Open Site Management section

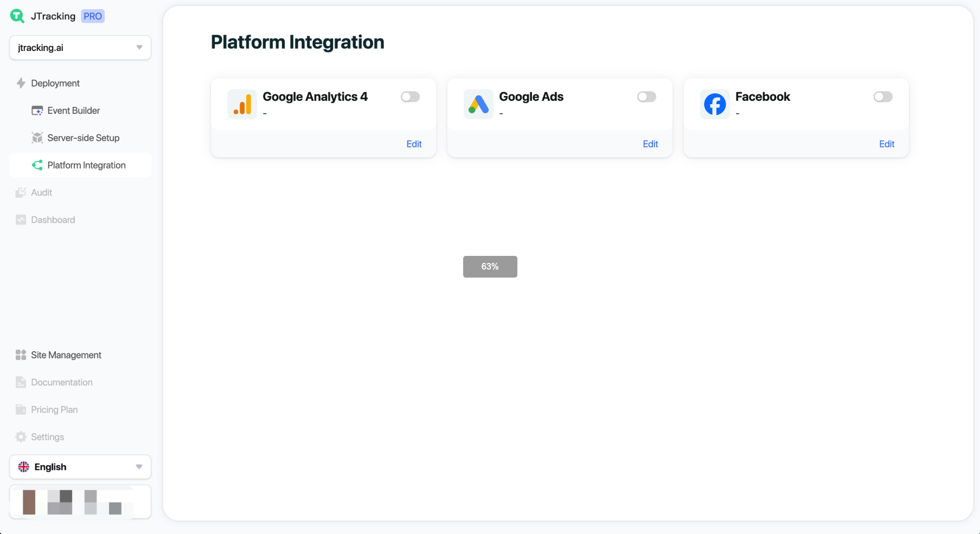[66, 355]
